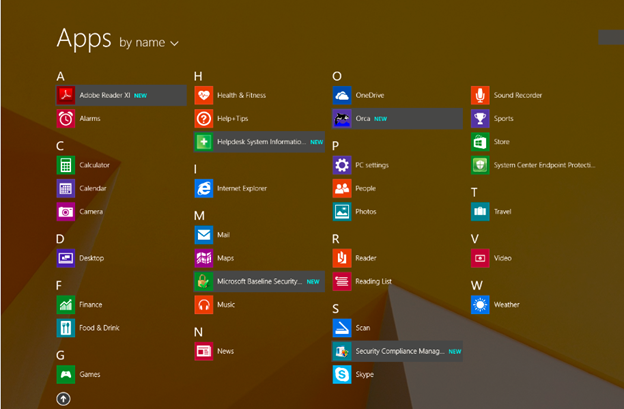The height and width of the screenshot is (409, 624).
Task: Select the letter G group header
Action: coord(60,355)
